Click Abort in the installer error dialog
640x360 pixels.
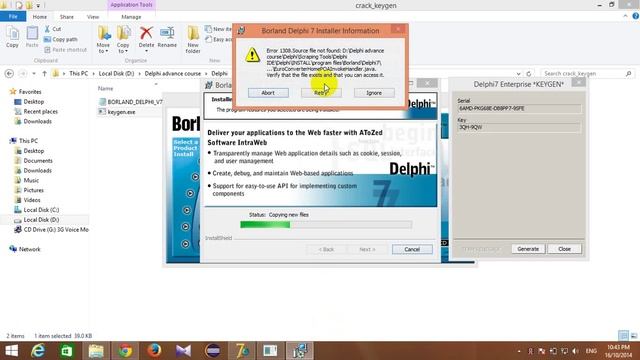pyautogui.click(x=268, y=93)
